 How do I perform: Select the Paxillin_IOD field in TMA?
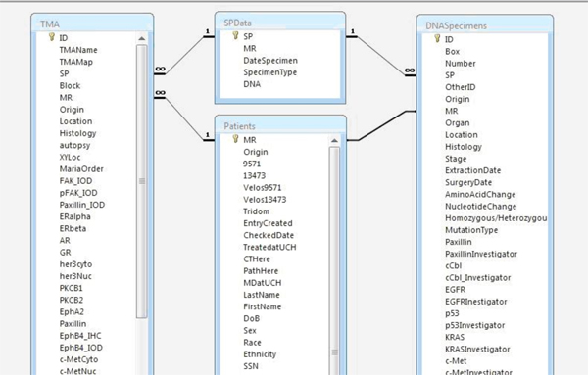pos(82,205)
